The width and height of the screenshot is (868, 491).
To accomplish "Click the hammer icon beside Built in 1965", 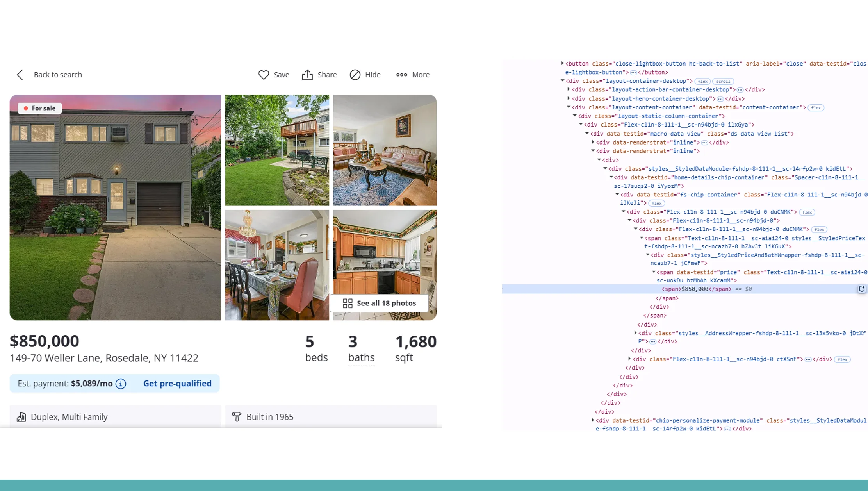I will pyautogui.click(x=237, y=417).
